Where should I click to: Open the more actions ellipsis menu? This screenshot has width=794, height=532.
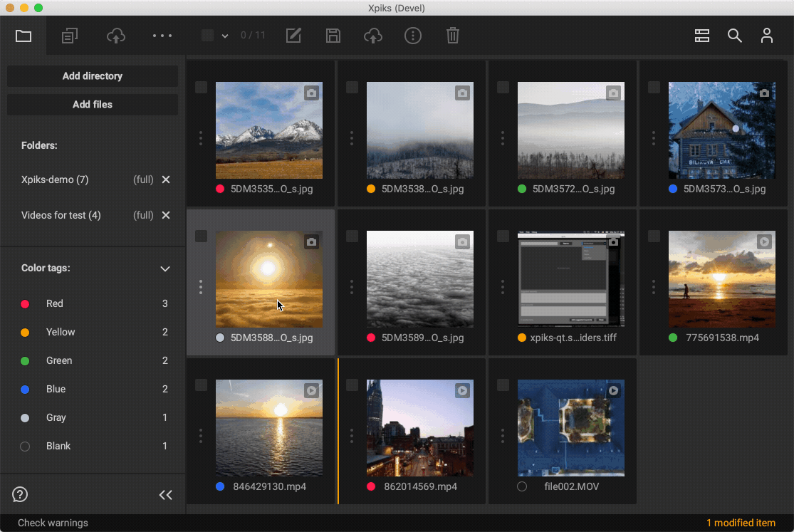162,36
